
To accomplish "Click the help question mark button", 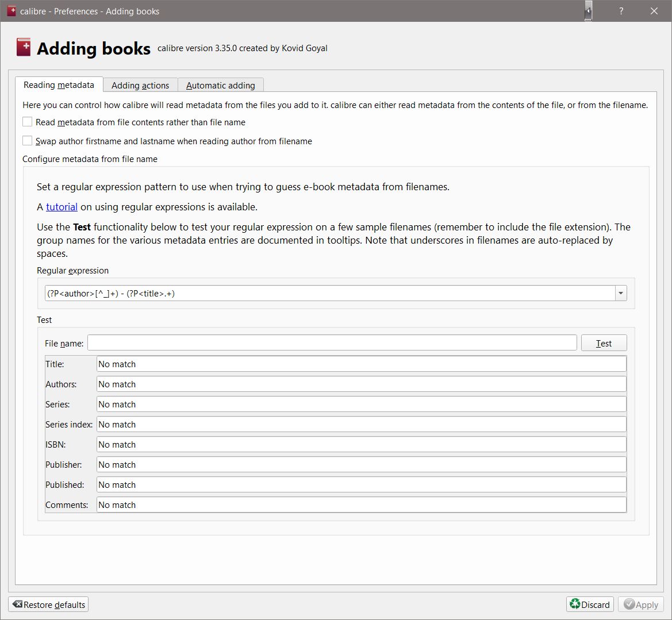I will [x=621, y=11].
